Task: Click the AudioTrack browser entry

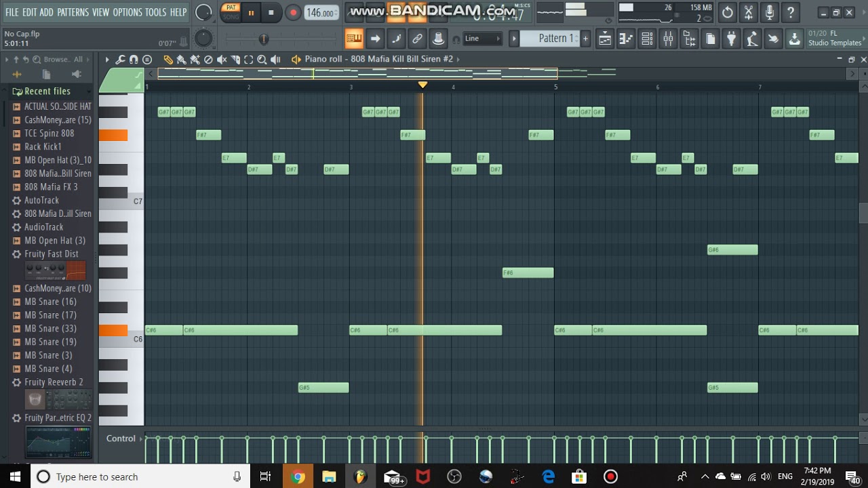Action: (43, 227)
